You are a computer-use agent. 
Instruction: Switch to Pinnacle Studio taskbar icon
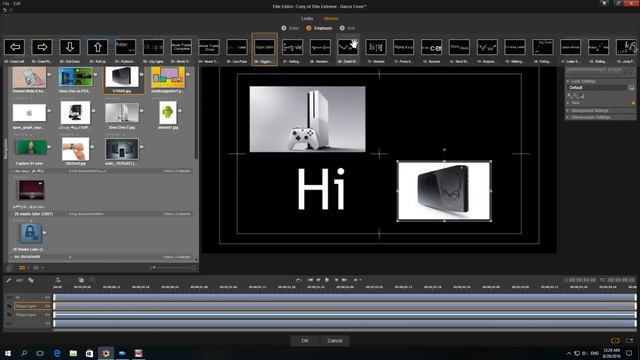click(106, 353)
